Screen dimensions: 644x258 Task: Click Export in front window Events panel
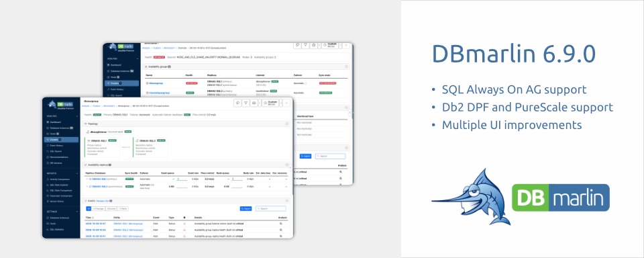(246, 209)
